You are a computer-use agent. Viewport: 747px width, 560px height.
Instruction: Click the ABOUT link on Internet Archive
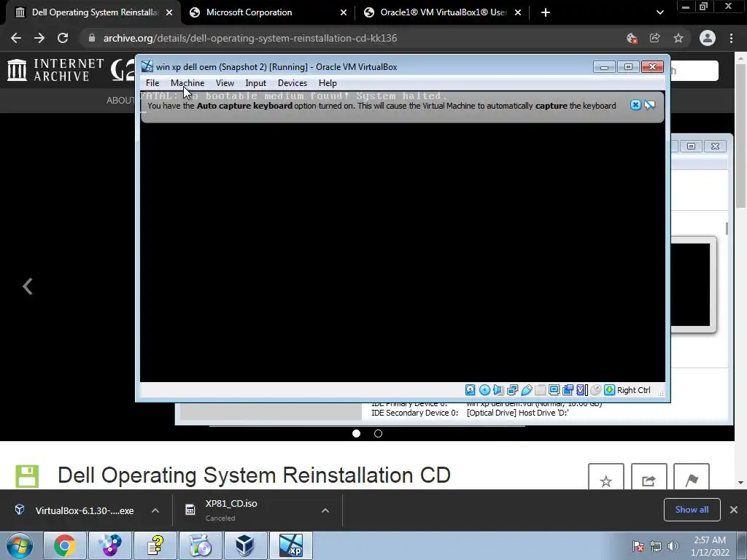[x=120, y=100]
